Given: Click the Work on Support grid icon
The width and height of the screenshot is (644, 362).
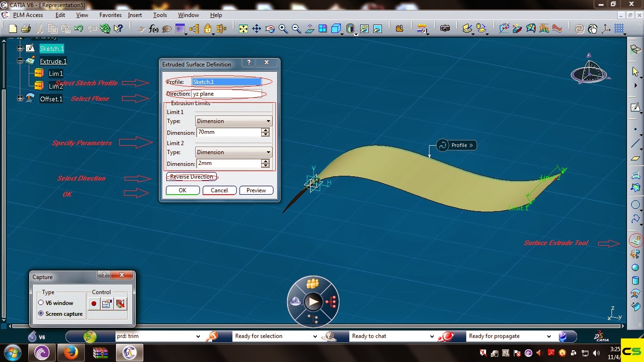Looking at the screenshot, I should point(619,29).
